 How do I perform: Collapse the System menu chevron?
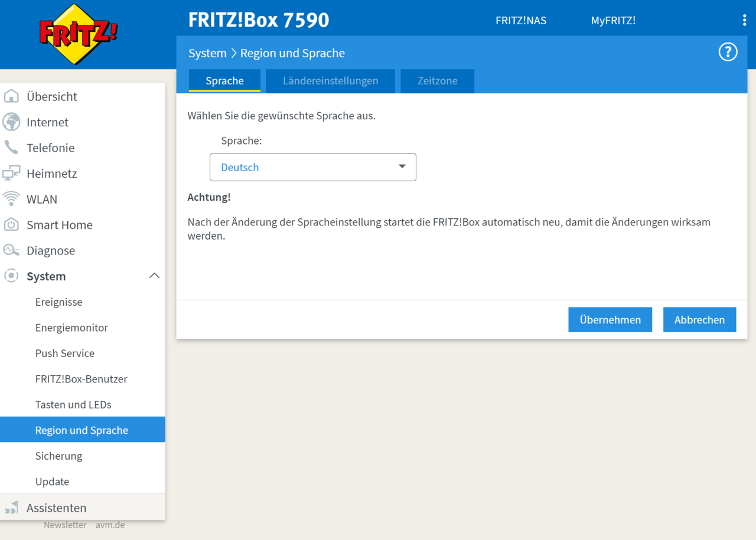[154, 276]
